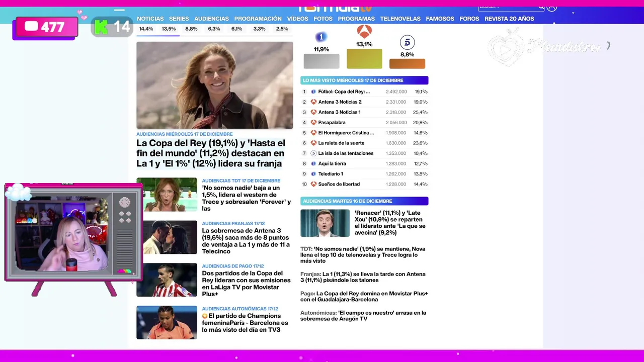Open 'El Hormiguero: Cristina' ranking row
Viewport: 644px width, 362px height.
tap(364, 133)
